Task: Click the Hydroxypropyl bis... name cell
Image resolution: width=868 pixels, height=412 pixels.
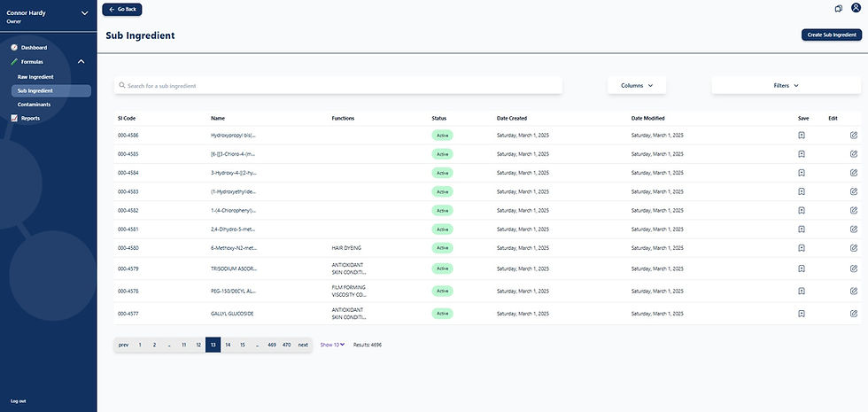Action: 234,135
